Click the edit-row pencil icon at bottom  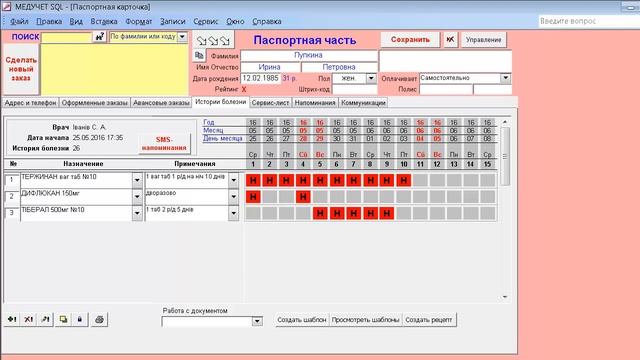45,319
